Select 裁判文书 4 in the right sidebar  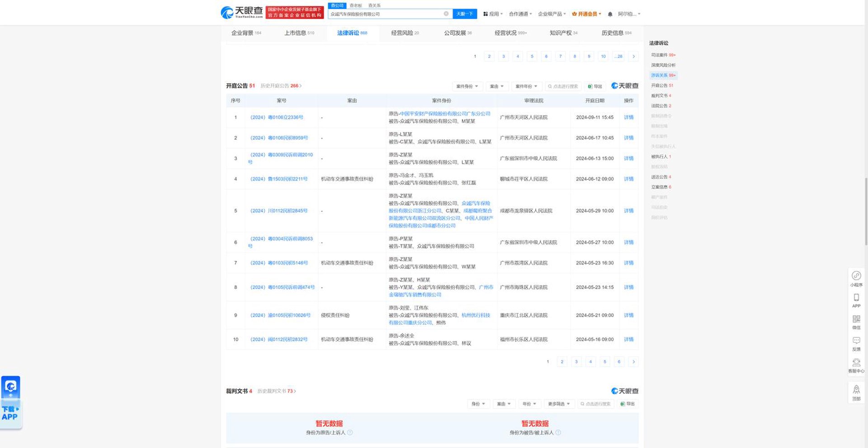[x=661, y=96]
